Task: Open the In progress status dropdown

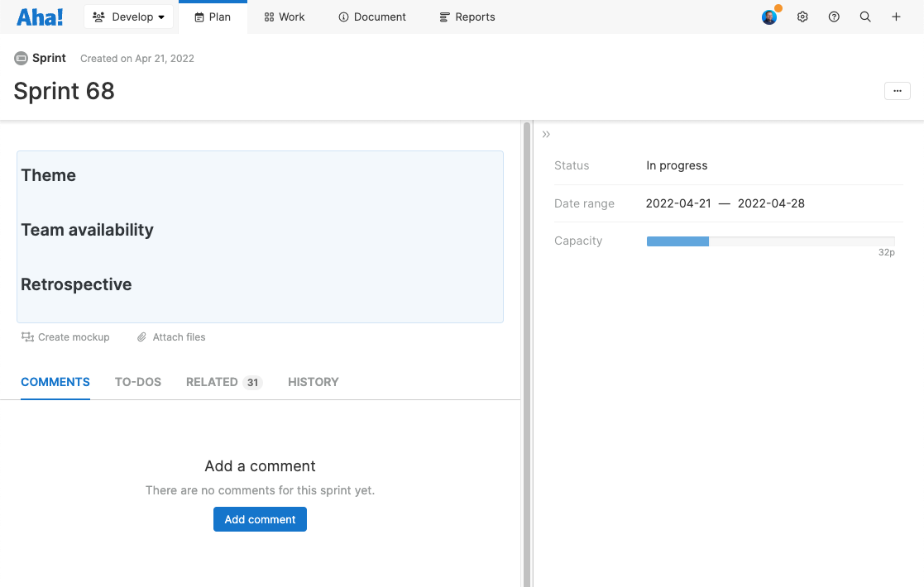Action: tap(677, 165)
